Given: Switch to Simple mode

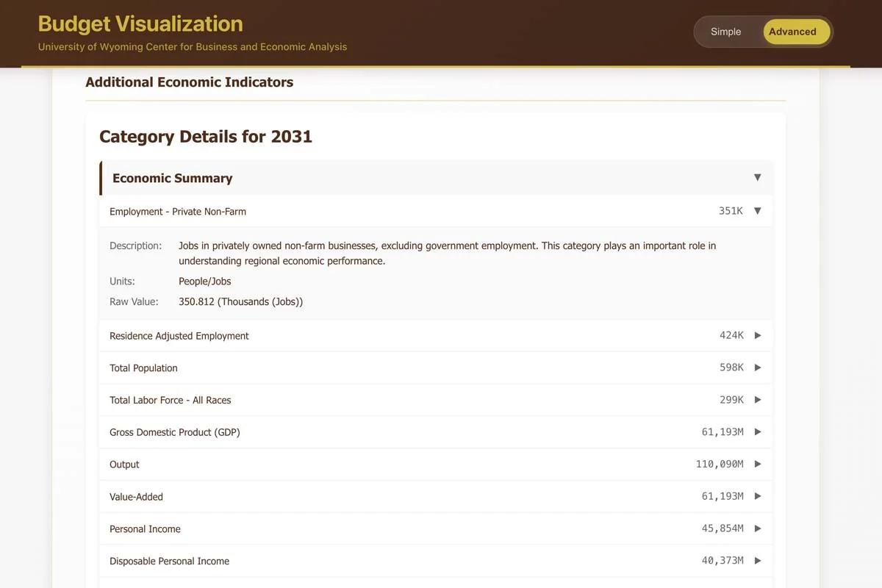Looking at the screenshot, I should (x=725, y=32).
